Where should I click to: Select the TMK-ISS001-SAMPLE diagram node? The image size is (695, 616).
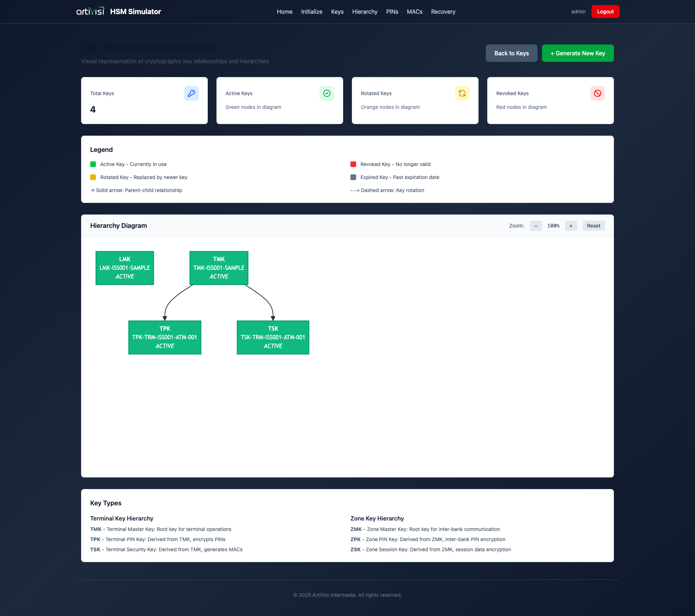pos(219,268)
